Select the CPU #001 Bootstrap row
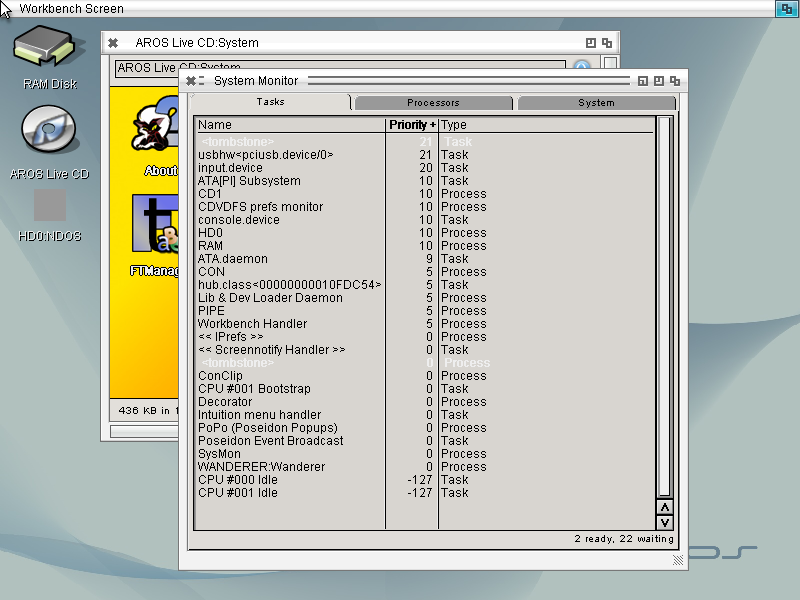Screen dimensions: 800x600 [425, 389]
